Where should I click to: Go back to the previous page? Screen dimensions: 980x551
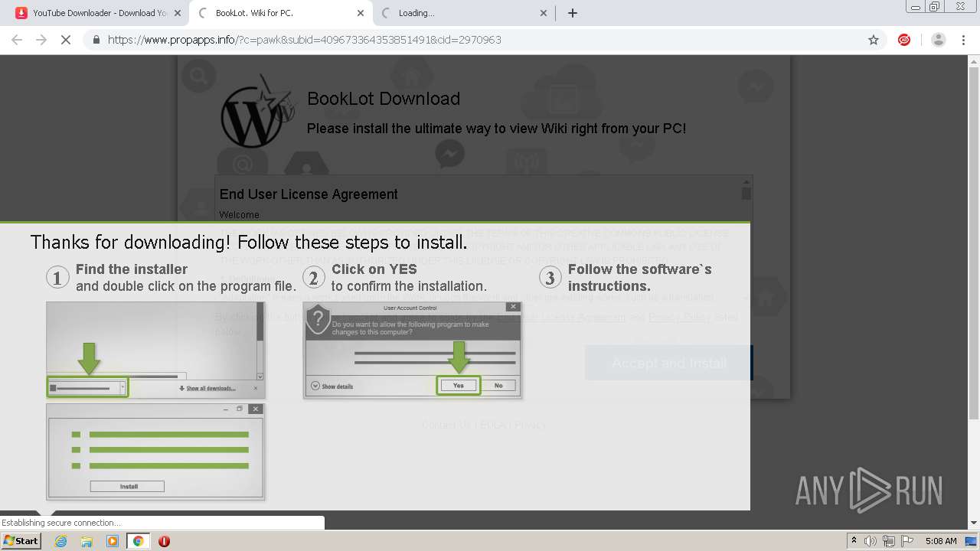17,40
